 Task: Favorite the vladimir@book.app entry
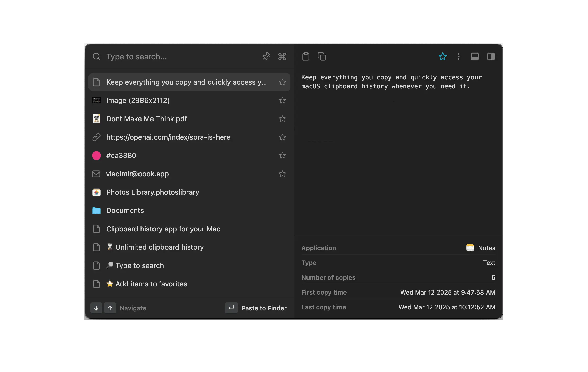pos(282,174)
